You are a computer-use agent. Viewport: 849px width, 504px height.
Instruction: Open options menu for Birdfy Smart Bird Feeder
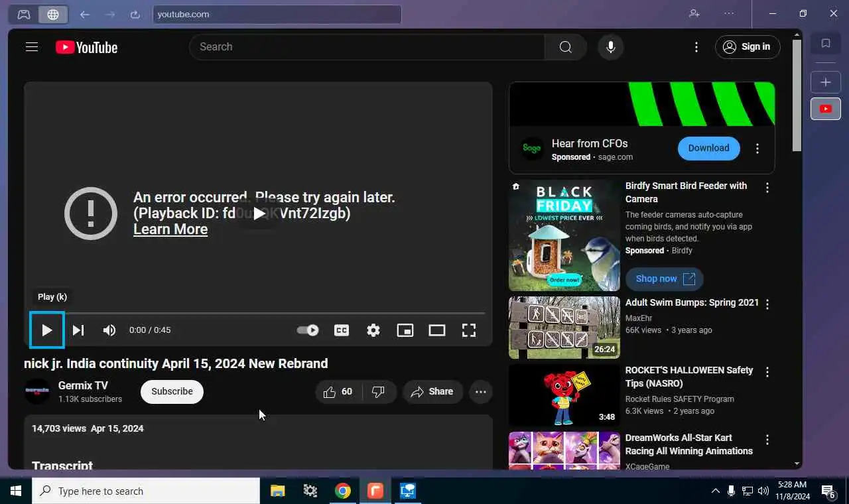click(x=767, y=188)
